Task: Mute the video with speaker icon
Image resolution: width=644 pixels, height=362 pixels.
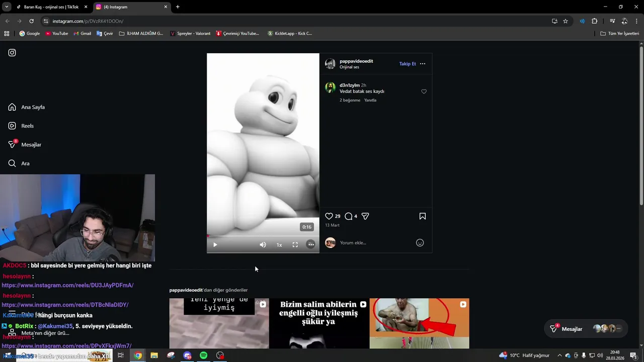Action: click(263, 245)
